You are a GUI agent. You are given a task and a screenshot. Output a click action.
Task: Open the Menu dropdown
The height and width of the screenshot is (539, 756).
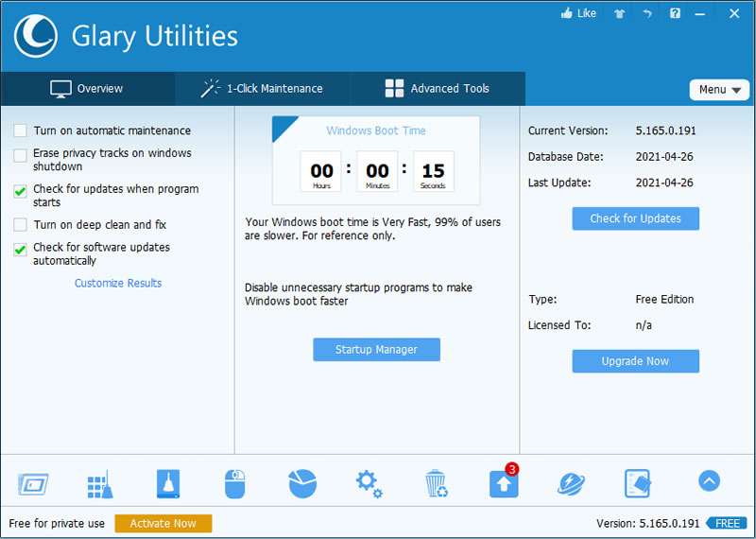719,90
